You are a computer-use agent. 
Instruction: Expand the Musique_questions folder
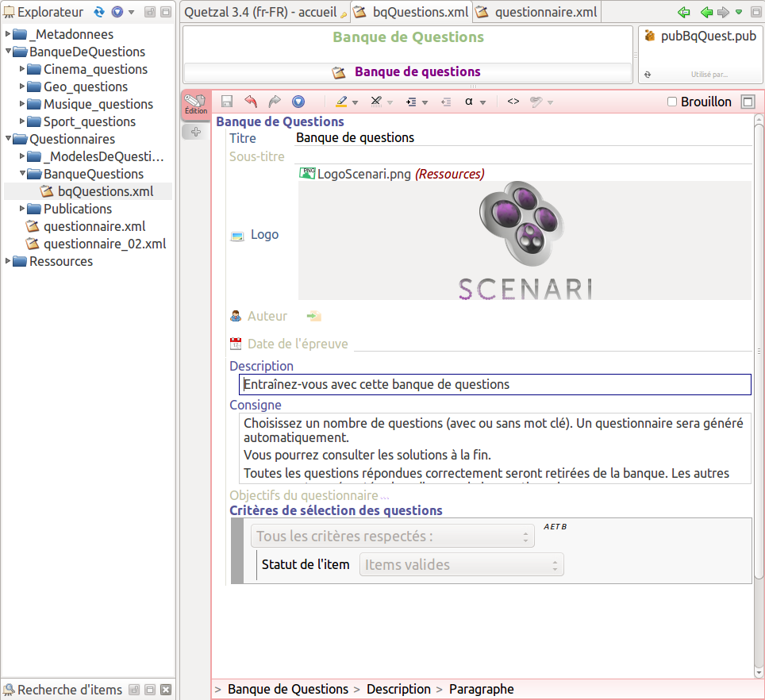22,103
